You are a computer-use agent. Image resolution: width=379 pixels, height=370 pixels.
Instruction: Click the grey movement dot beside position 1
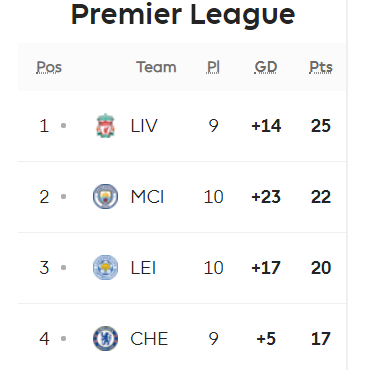(x=63, y=126)
